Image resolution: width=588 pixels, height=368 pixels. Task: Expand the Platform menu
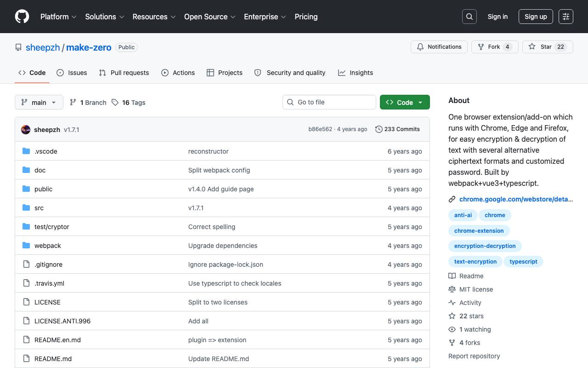pos(58,17)
